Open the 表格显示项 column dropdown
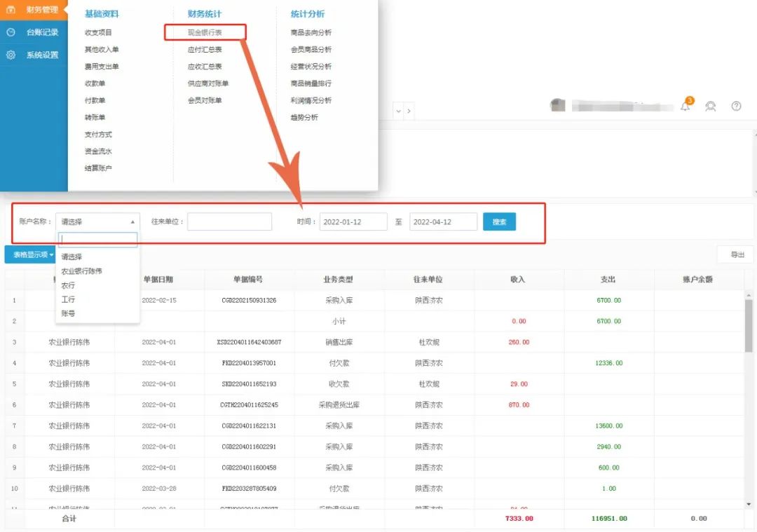 31,254
